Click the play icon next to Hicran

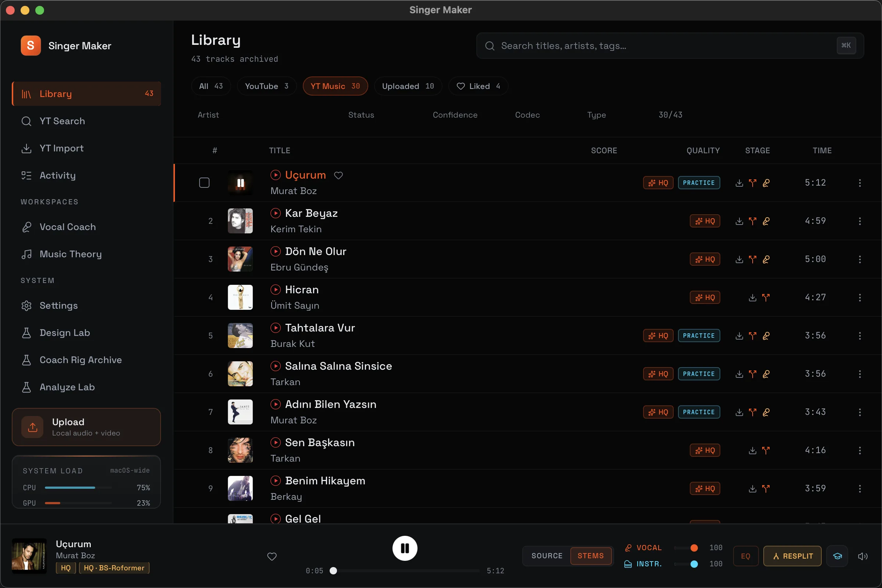275,290
